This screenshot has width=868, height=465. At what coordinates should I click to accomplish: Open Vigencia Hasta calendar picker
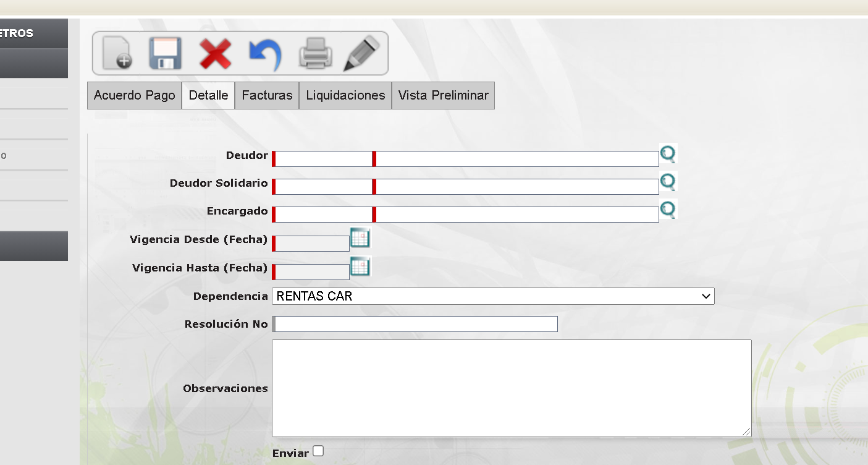pos(360,267)
